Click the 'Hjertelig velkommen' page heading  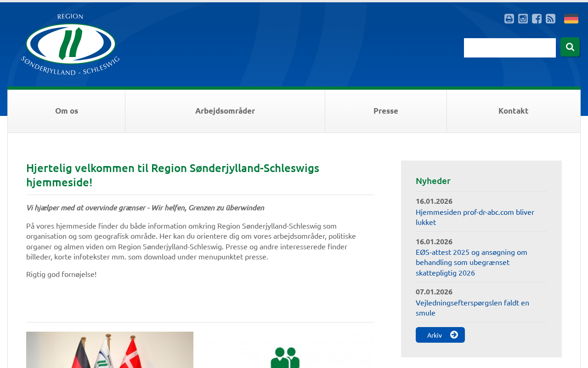click(x=173, y=175)
